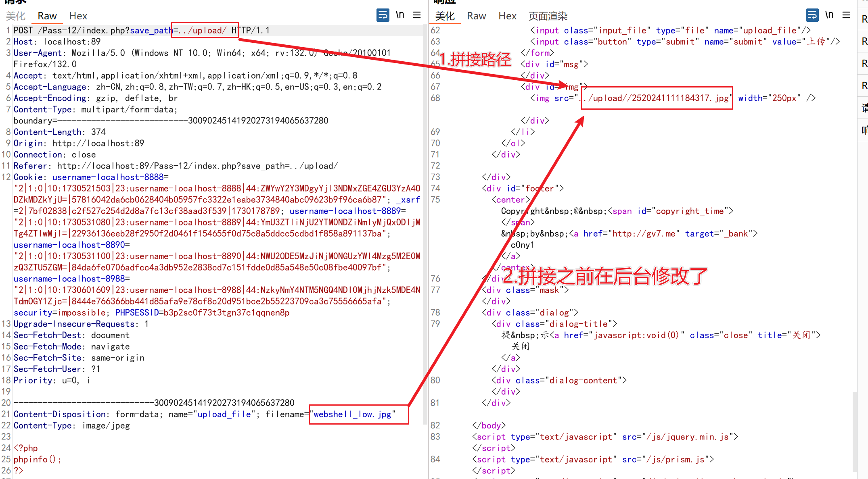Select the response 美化 tab

click(445, 16)
